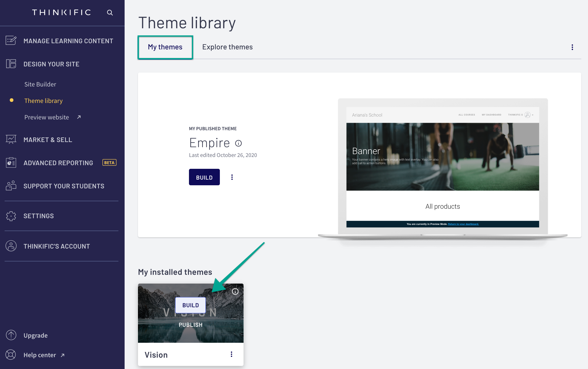
Task: Click Upgrade link in sidebar
Action: coord(36,335)
